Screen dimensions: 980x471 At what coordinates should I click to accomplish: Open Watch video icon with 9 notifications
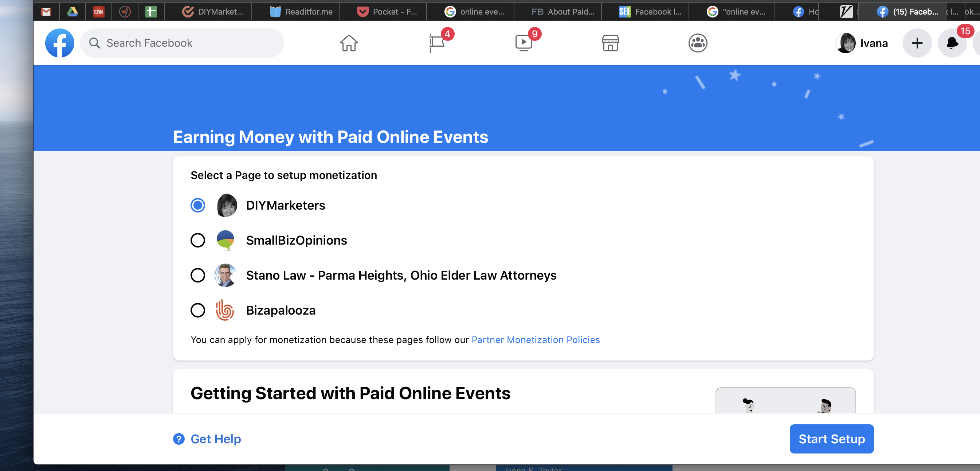[524, 43]
